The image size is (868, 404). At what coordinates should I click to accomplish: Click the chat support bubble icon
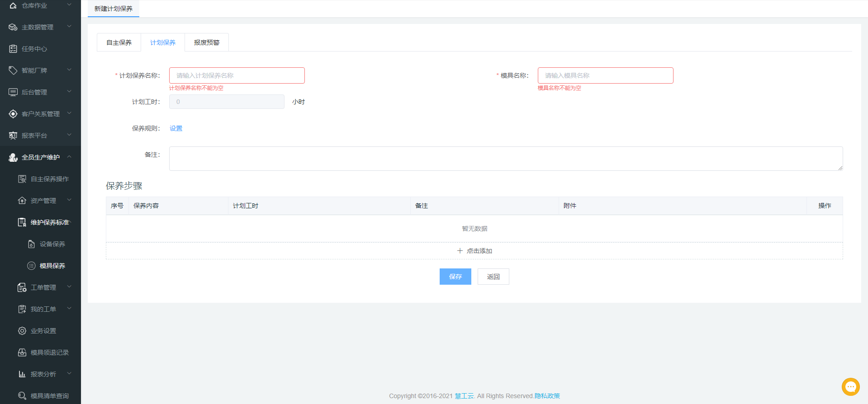point(850,387)
